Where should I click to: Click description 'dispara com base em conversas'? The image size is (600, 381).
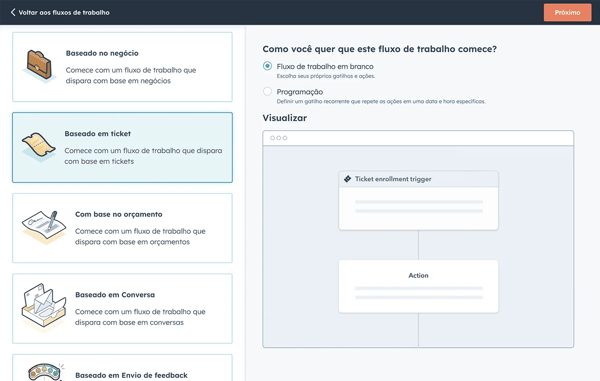click(x=129, y=322)
